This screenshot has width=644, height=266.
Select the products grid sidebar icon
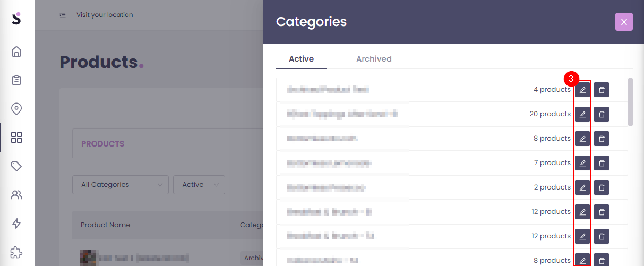coord(16,138)
